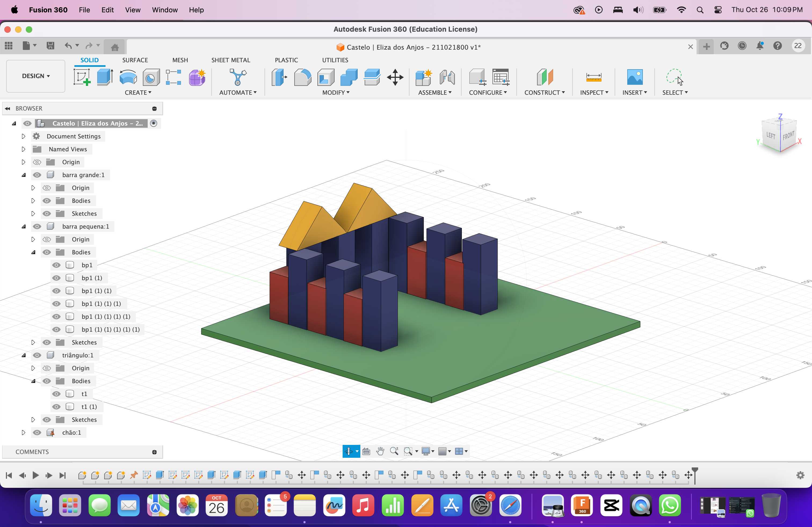Screen dimensions: 812x527
Task: Open the Home tab icon
Action: [x=115, y=47]
